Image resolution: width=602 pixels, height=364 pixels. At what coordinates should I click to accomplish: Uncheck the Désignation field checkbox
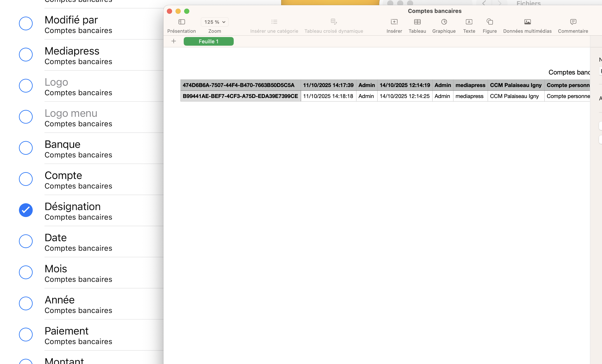click(26, 210)
